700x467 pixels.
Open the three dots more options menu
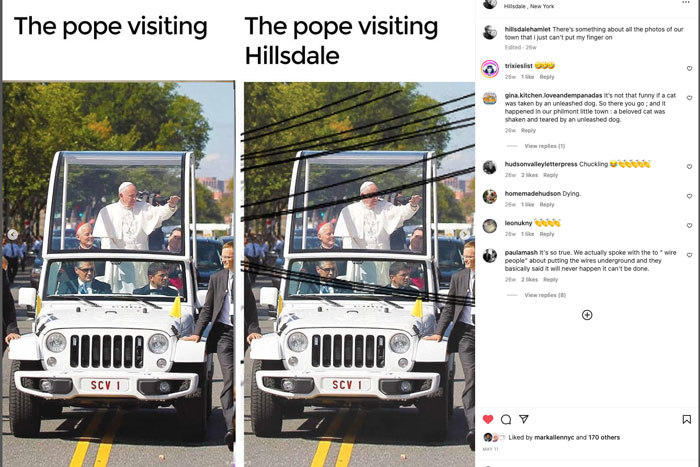[x=686, y=2]
